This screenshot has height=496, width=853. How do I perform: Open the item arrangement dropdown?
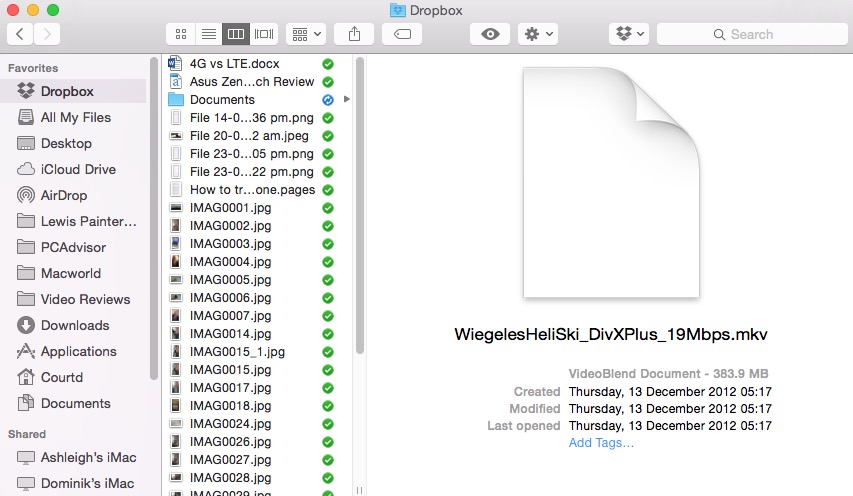(x=306, y=34)
